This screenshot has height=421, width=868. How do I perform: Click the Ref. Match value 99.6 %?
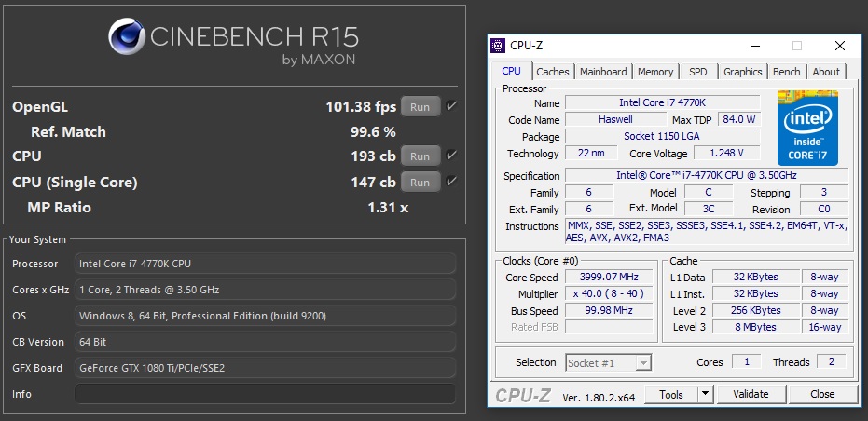(373, 131)
